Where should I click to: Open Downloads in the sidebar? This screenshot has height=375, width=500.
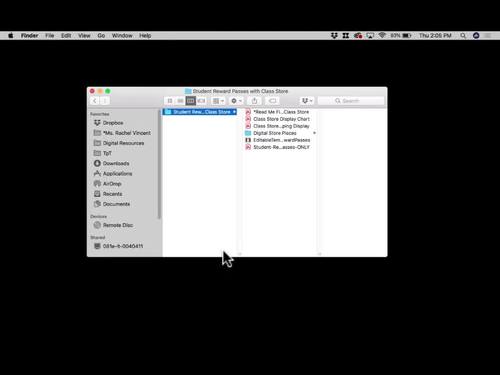[x=116, y=163]
